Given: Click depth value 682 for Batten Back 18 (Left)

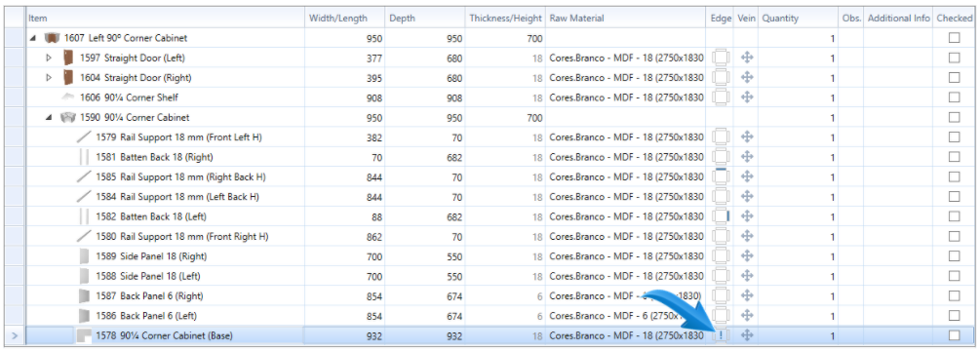Looking at the screenshot, I should (453, 216).
